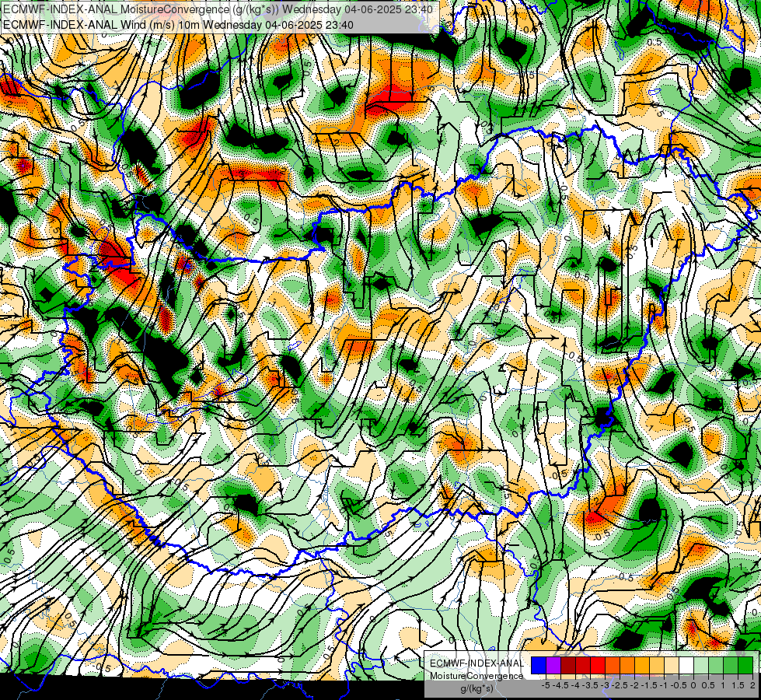
Task: Click the MoistureConvergence title line at top
Action: [218, 9]
